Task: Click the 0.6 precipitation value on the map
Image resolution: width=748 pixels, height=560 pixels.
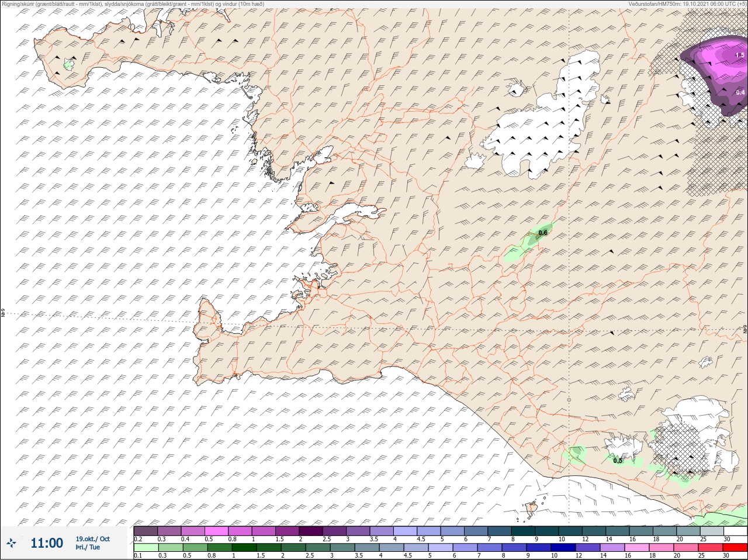Action: coord(543,233)
